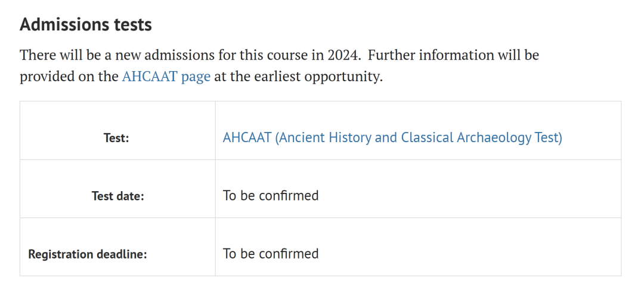Image resolution: width=644 pixels, height=292 pixels.
Task: Open the AHCAAT page link in paragraph
Action: [166, 77]
